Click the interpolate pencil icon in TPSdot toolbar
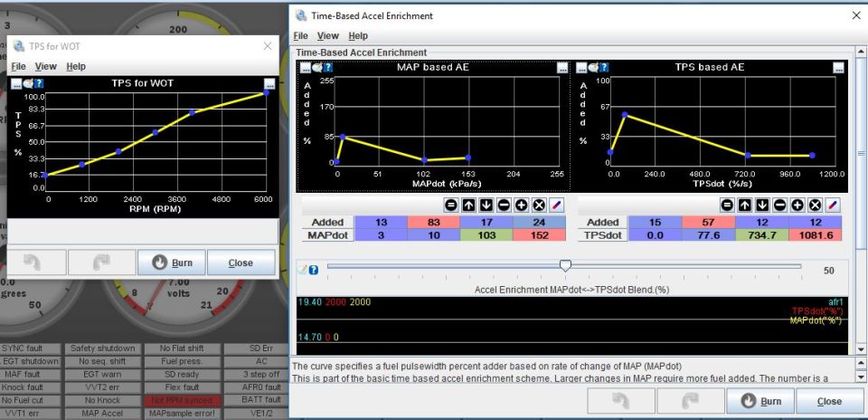Screen dimensions: 868x420 click(833, 205)
